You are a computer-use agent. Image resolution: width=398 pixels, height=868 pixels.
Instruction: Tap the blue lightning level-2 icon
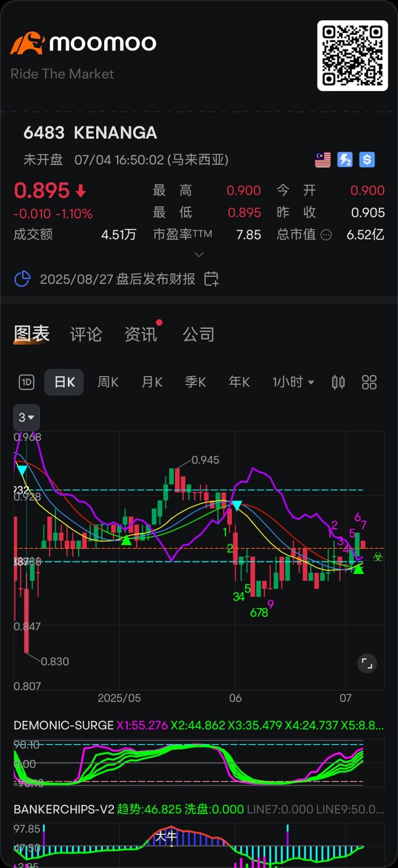point(345,160)
